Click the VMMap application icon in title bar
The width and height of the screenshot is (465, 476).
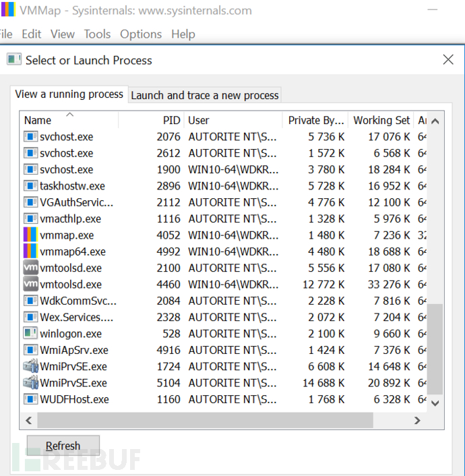[8, 9]
